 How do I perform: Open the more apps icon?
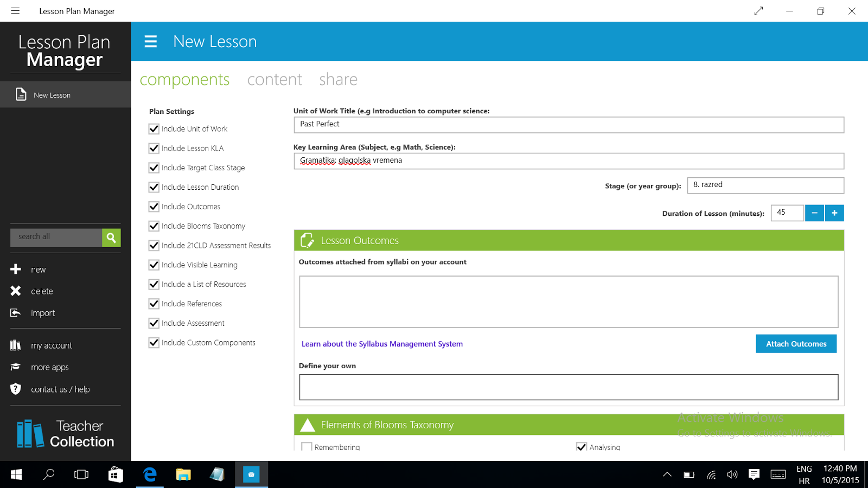click(x=16, y=367)
